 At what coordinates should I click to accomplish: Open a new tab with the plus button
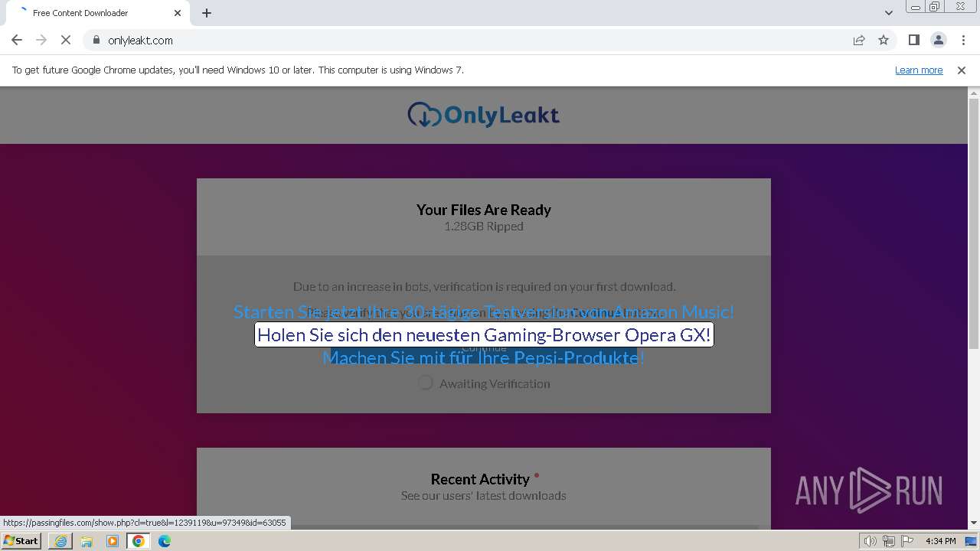207,13
